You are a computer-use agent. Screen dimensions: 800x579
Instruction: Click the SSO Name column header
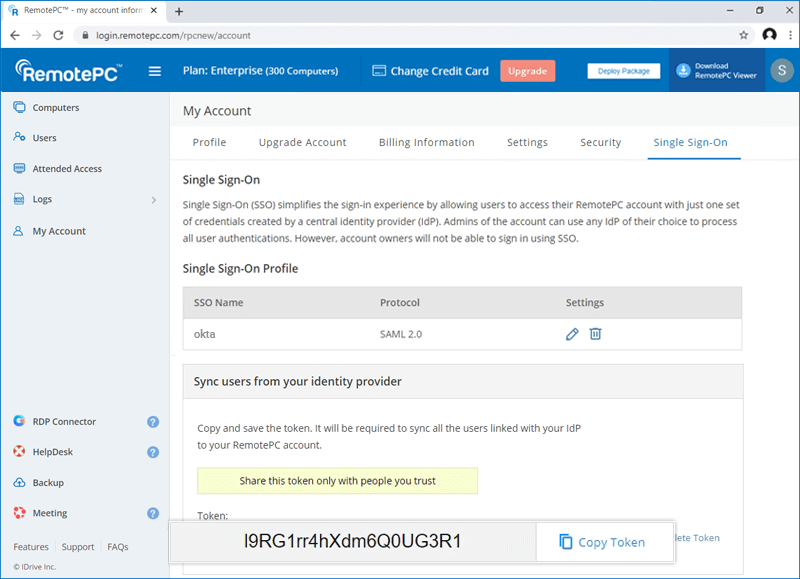click(x=218, y=303)
